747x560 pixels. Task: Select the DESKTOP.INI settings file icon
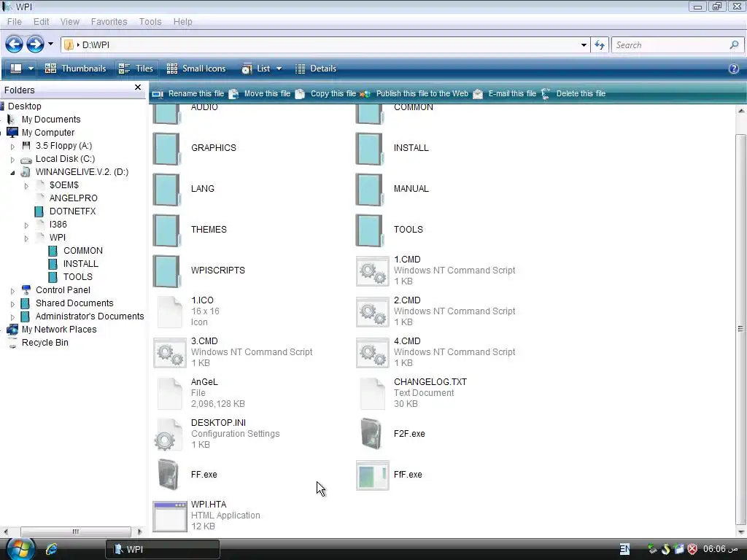point(169,435)
